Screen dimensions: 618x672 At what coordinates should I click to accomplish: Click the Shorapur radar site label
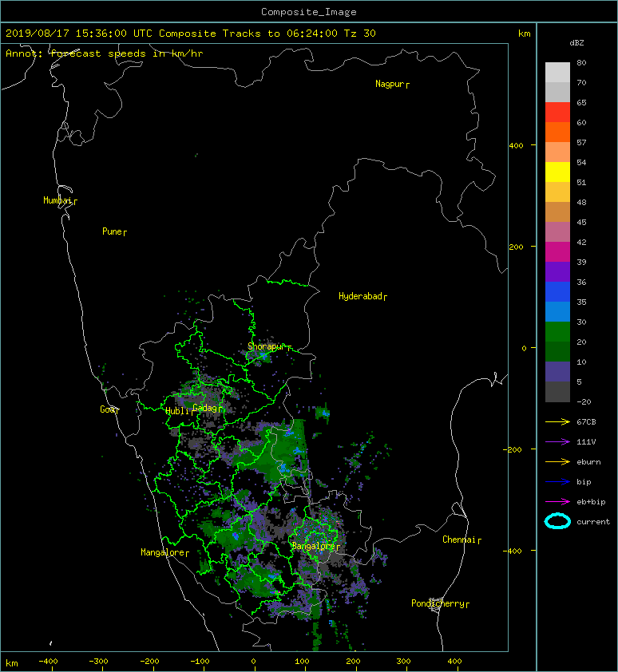click(x=266, y=346)
